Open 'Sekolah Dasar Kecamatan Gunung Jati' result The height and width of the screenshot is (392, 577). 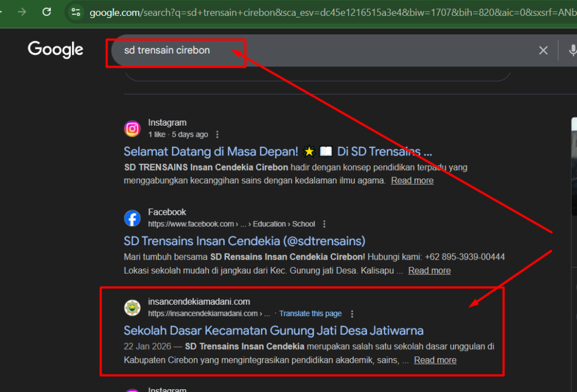(x=273, y=331)
